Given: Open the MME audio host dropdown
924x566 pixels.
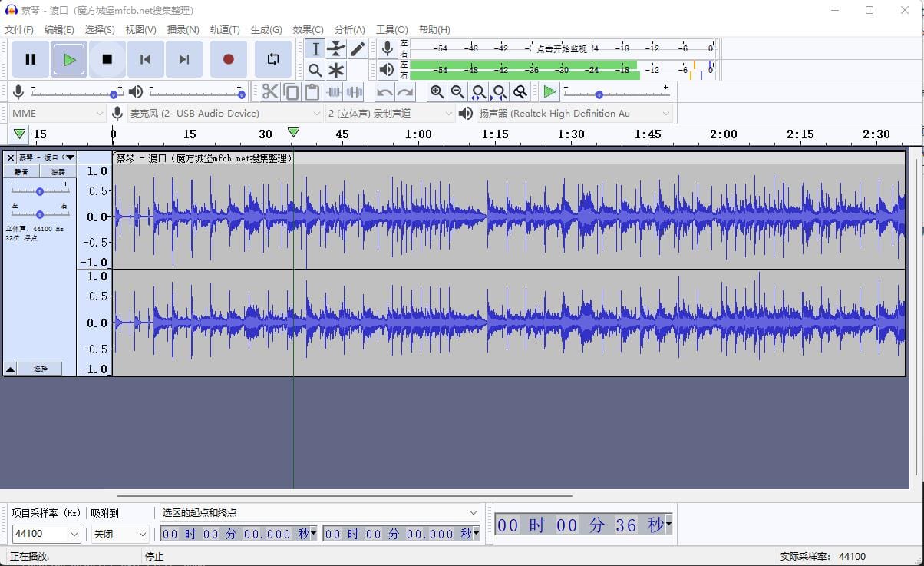Looking at the screenshot, I should 58,114.
